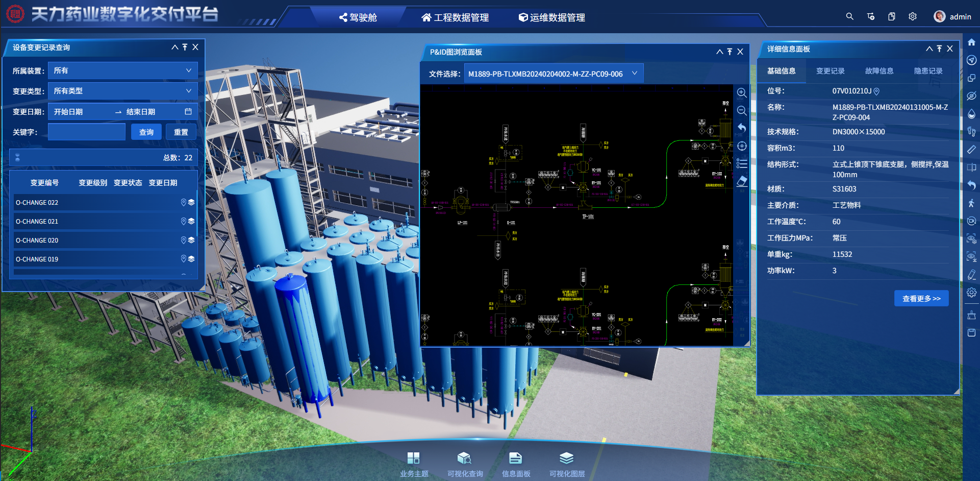Screen dimensions: 980x481
Task: Switch to the 故障信息 tab
Action: click(x=880, y=71)
